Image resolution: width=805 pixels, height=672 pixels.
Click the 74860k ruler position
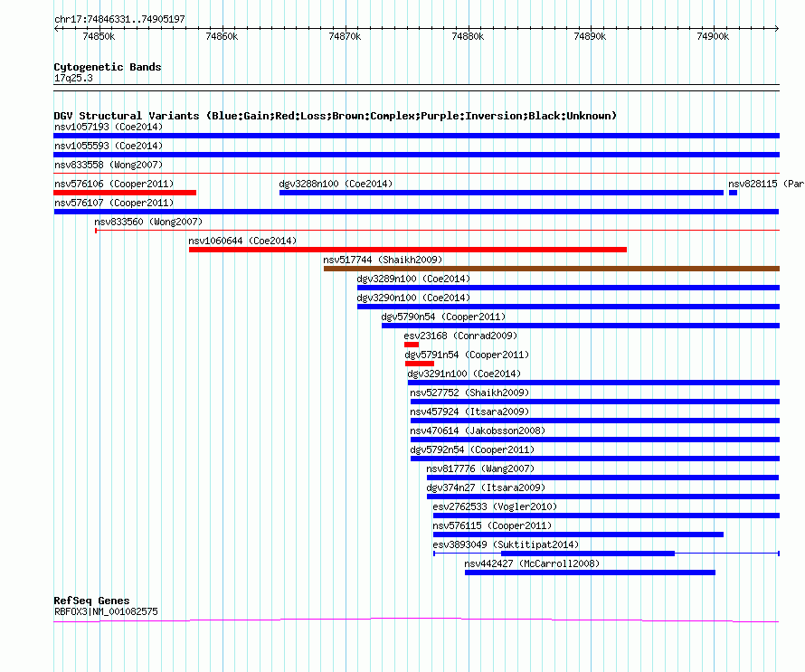pos(222,36)
